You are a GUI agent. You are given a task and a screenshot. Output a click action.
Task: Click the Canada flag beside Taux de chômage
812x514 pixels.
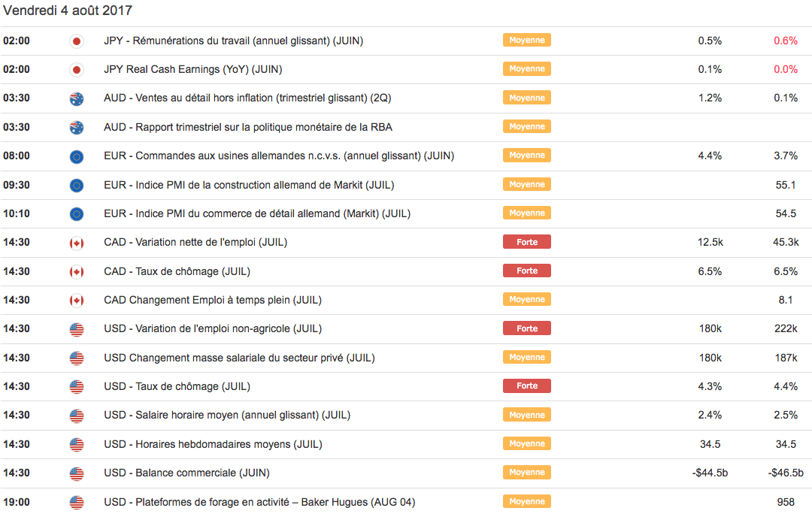point(76,271)
